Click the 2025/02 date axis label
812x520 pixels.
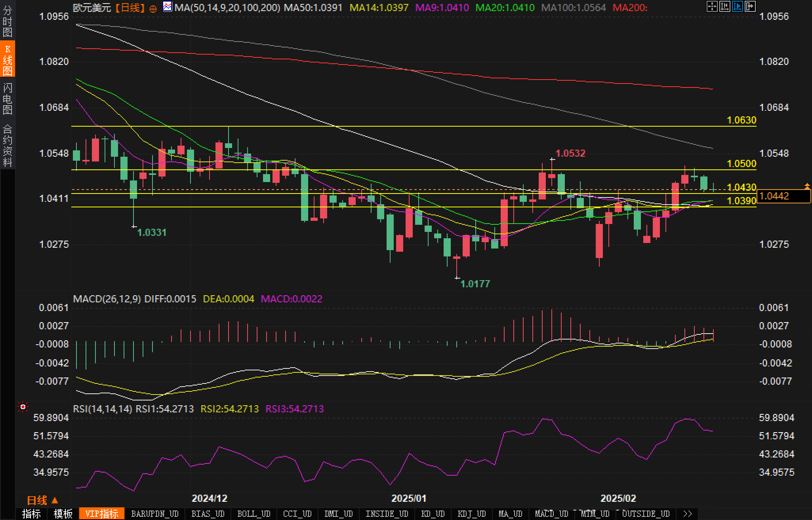(618, 498)
